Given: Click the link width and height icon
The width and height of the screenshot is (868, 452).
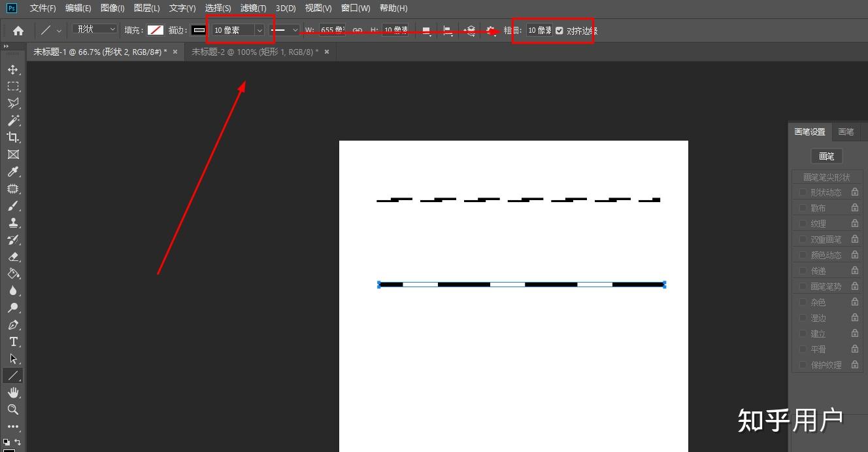Looking at the screenshot, I should tap(358, 30).
